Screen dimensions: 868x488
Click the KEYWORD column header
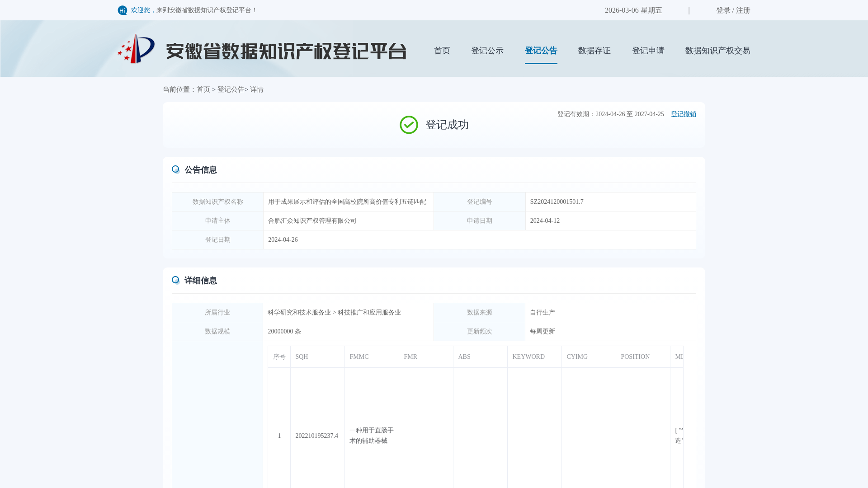[534, 357]
